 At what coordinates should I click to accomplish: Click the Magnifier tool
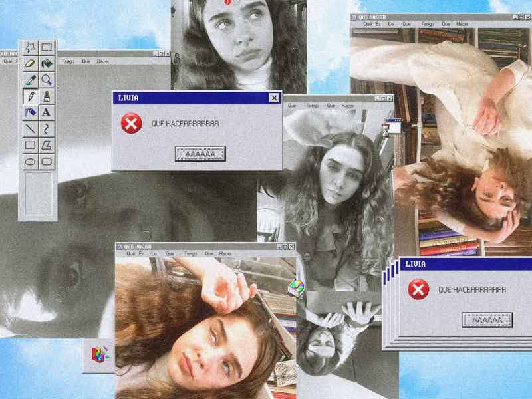pos(47,80)
